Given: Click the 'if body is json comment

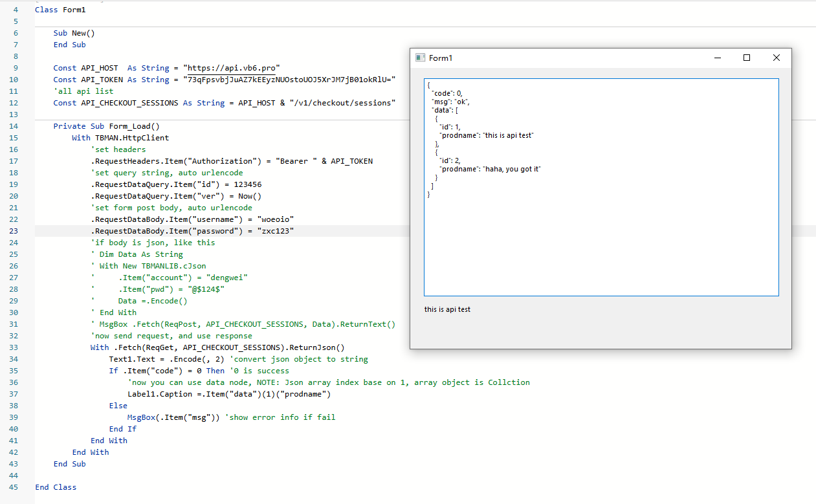Looking at the screenshot, I should click(x=153, y=243).
